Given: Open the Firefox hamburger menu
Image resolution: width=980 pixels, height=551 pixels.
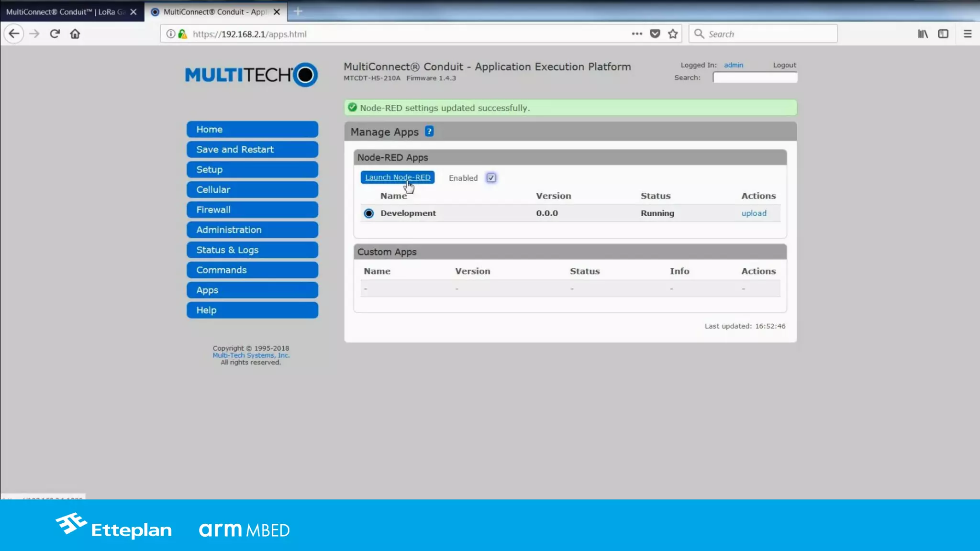Looking at the screenshot, I should (x=967, y=34).
